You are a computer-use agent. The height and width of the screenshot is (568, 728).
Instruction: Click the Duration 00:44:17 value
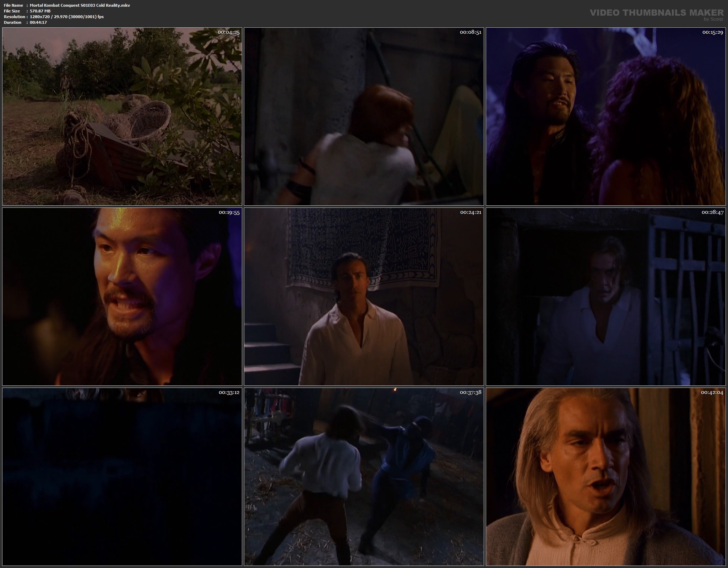tap(38, 22)
